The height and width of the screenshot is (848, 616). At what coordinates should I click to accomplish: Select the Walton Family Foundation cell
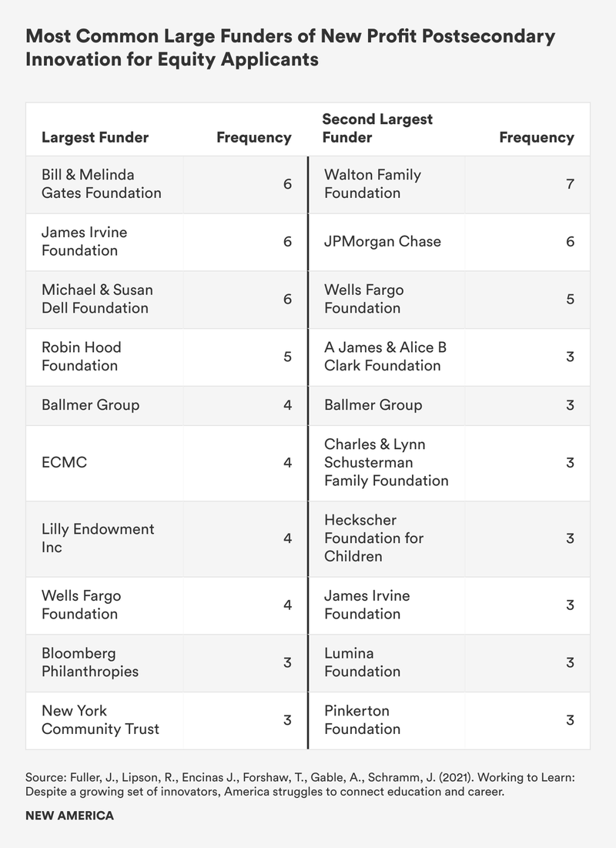click(373, 184)
